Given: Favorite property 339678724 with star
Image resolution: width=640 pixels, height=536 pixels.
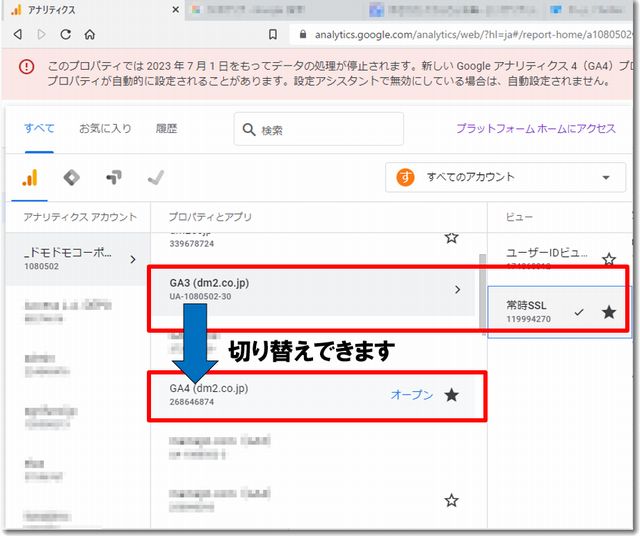Looking at the screenshot, I should coord(451,237).
